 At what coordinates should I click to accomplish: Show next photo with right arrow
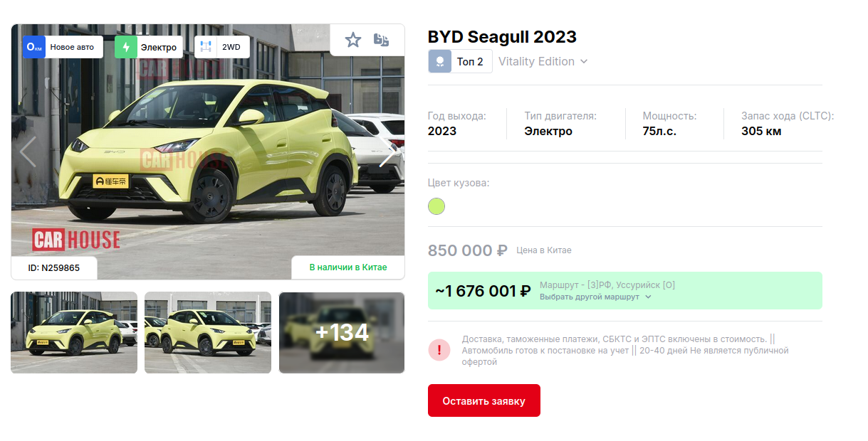[387, 152]
